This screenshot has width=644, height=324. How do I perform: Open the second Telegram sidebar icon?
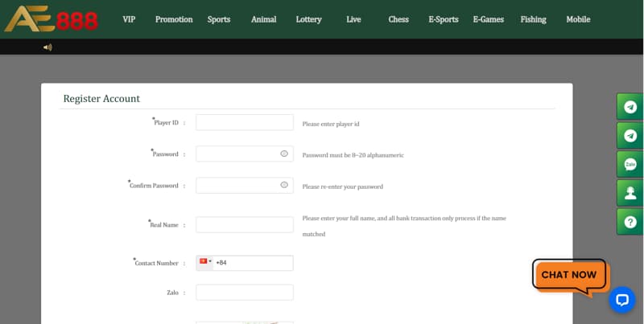630,136
